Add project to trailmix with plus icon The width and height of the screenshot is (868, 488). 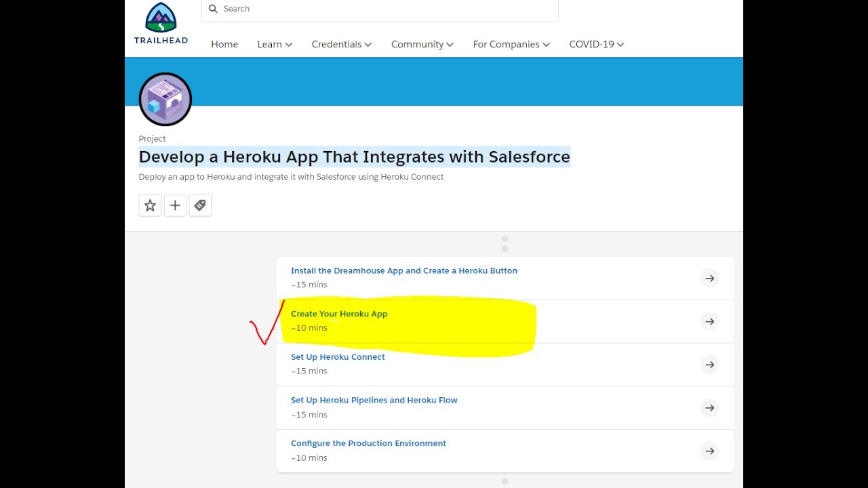tap(175, 205)
